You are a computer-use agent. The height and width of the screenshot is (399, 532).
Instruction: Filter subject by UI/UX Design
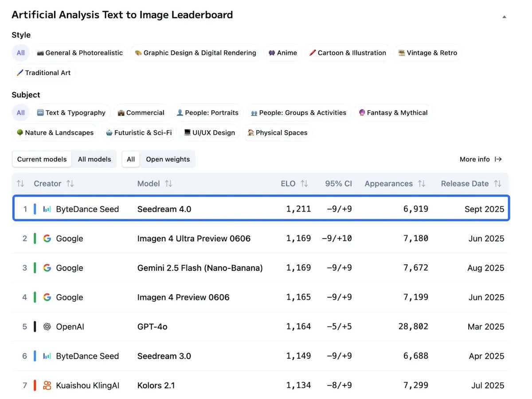pos(210,132)
